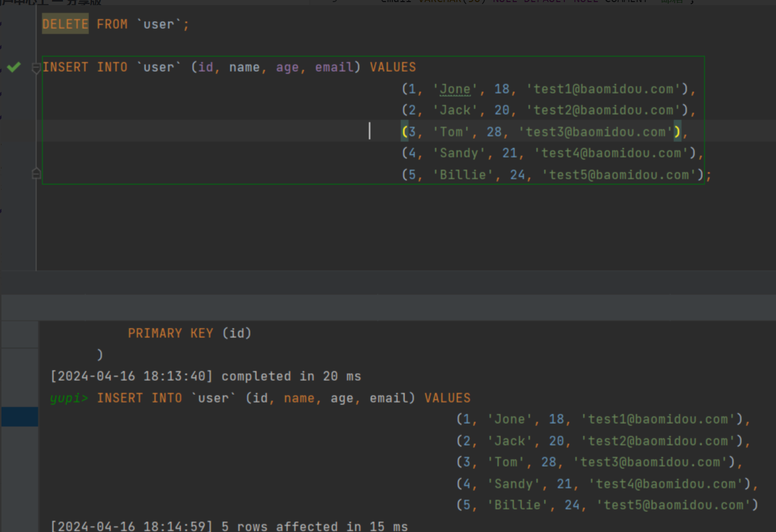Screen dimensions: 776x532
Task: Click underlined 'Jone' value in editor
Action: tap(455, 89)
